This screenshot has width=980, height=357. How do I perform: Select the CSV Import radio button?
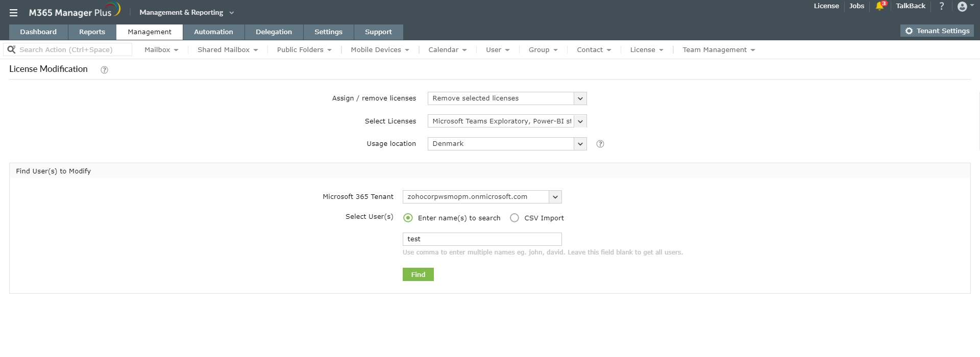[514, 218]
